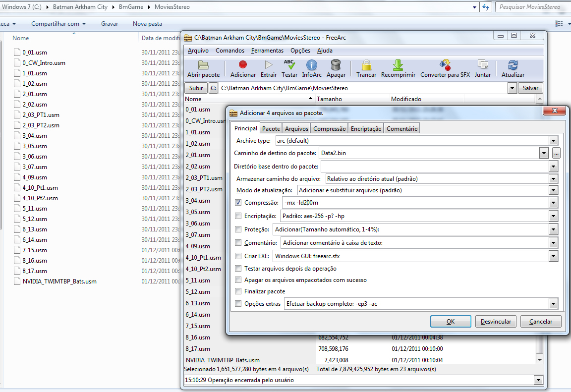Expand Compressão method dropdown arrow
This screenshot has height=392, width=571.
coord(553,203)
